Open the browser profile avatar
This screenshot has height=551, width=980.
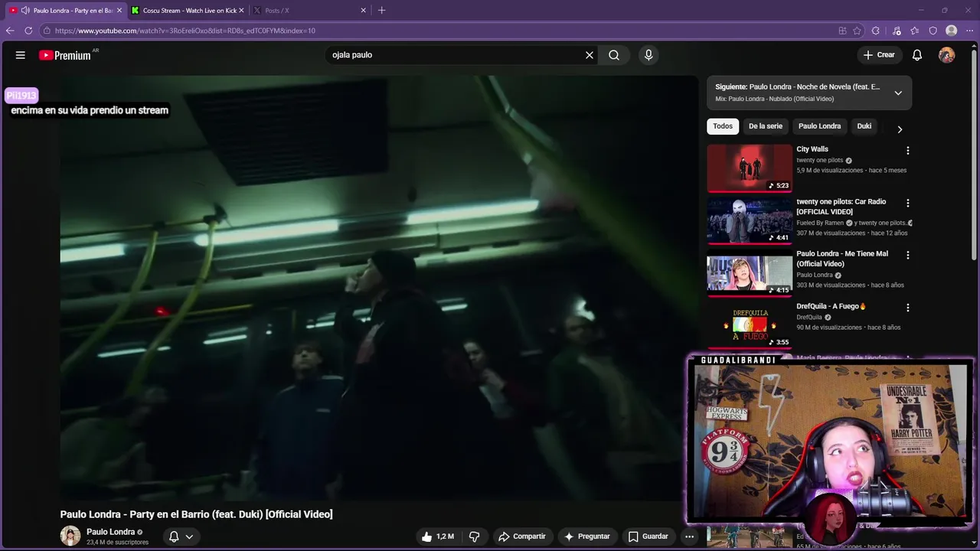pyautogui.click(x=952, y=31)
